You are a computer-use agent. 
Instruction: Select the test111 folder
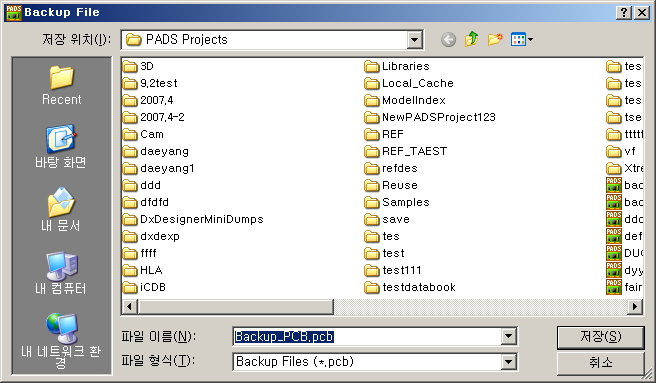[393, 270]
